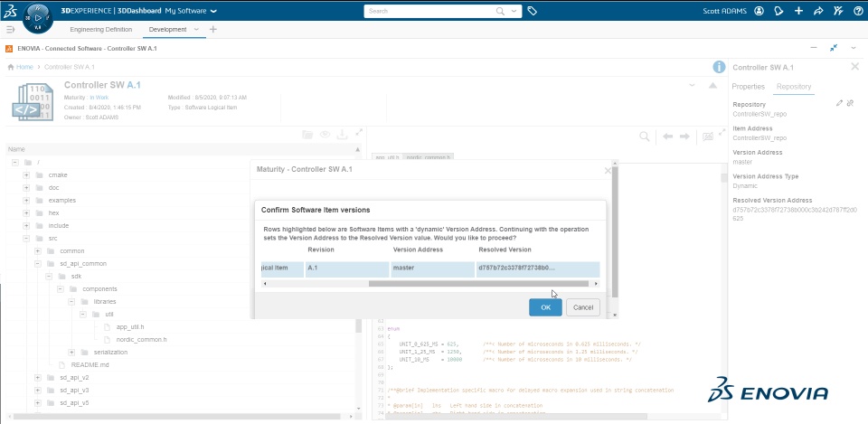Open the help question mark icon
The height and width of the screenshot is (424, 868).
point(858,11)
